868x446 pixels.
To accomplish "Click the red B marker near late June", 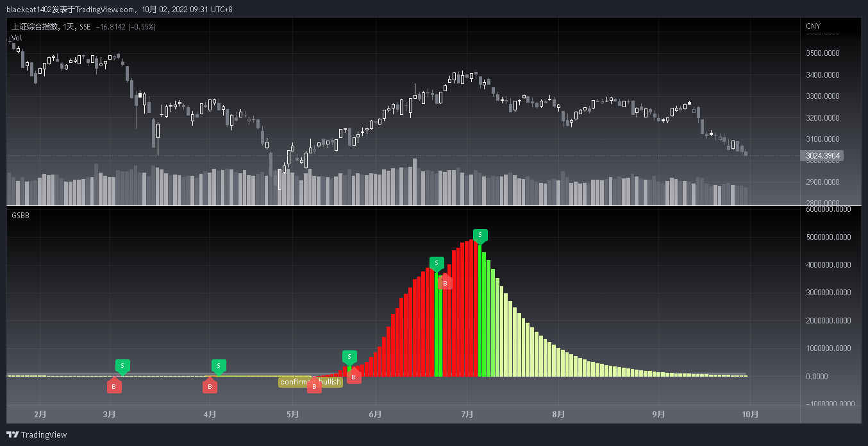I will click(445, 282).
